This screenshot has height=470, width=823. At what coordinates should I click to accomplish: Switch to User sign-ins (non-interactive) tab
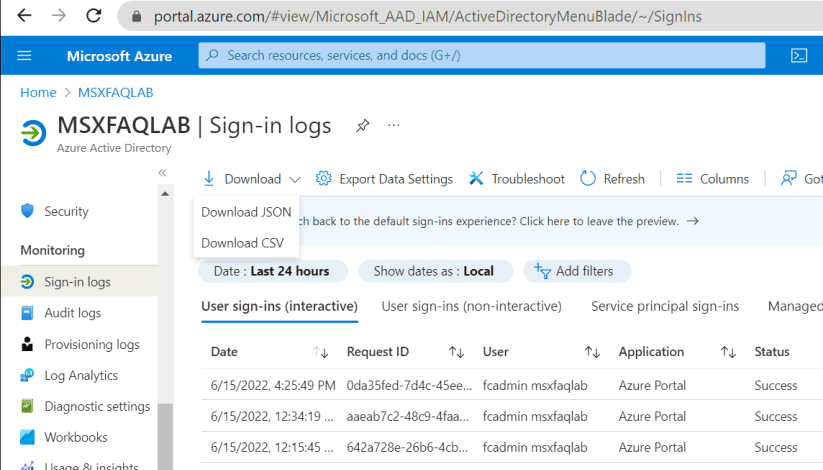[471, 306]
